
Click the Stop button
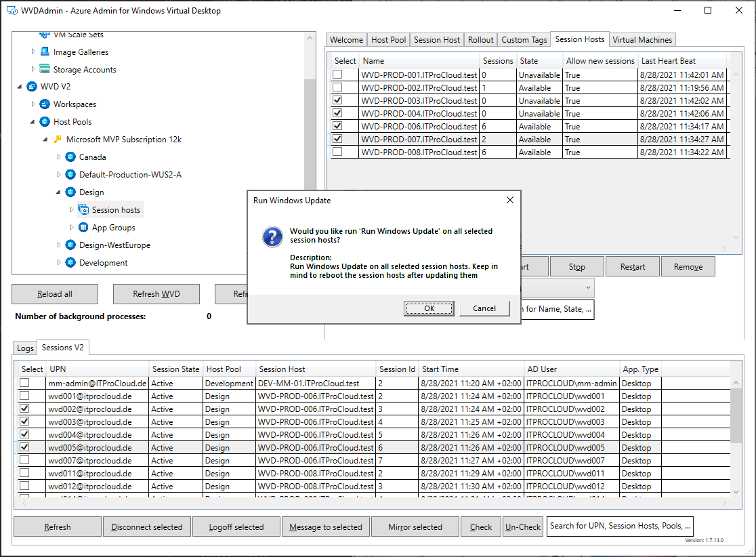click(576, 267)
